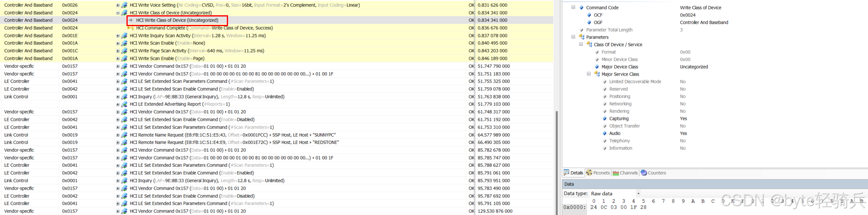Click hex byte 0C in the Data panel
Screen dimensions: 868x215
(x=603, y=207)
